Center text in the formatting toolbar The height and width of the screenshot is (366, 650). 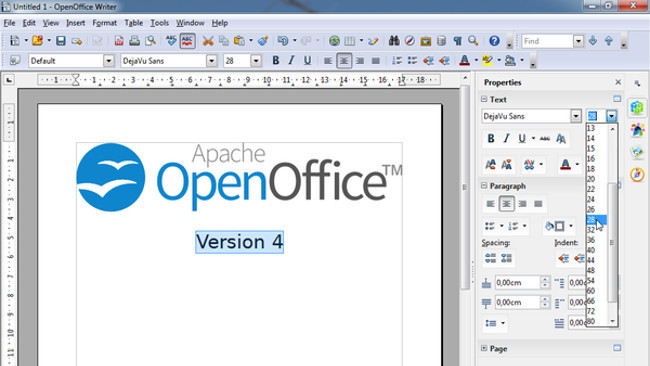(344, 61)
